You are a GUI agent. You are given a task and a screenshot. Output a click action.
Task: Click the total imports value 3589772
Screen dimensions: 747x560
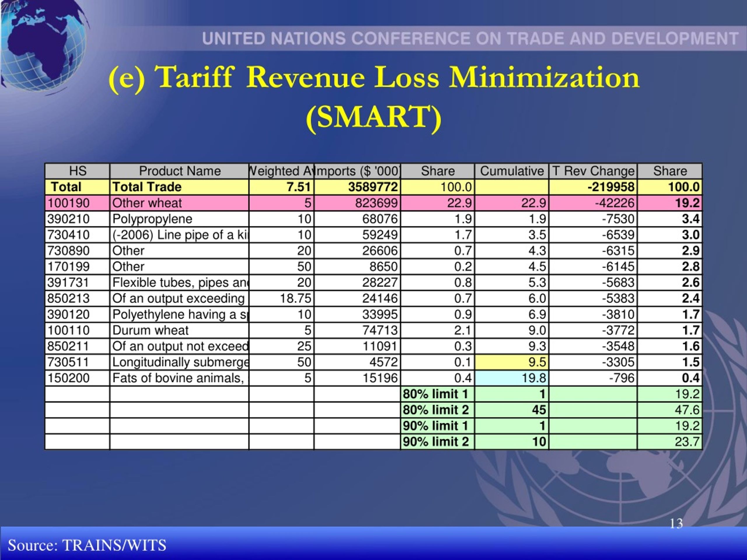pyautogui.click(x=357, y=187)
